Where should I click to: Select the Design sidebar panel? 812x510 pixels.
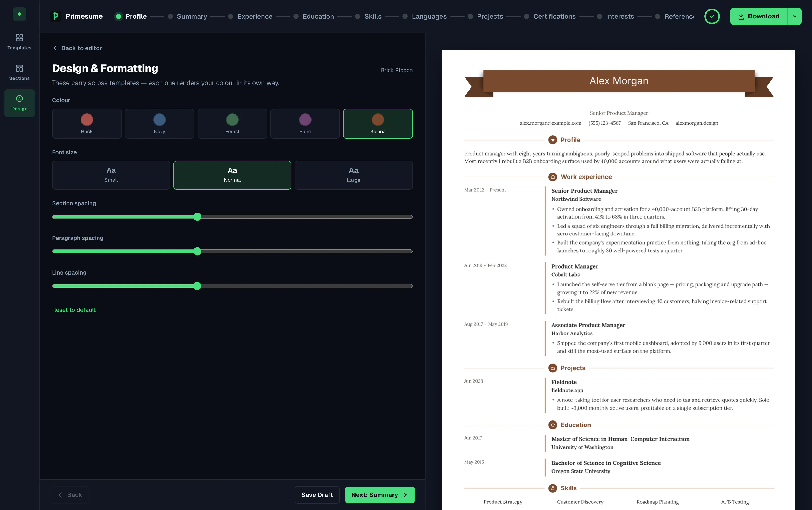[x=19, y=103]
